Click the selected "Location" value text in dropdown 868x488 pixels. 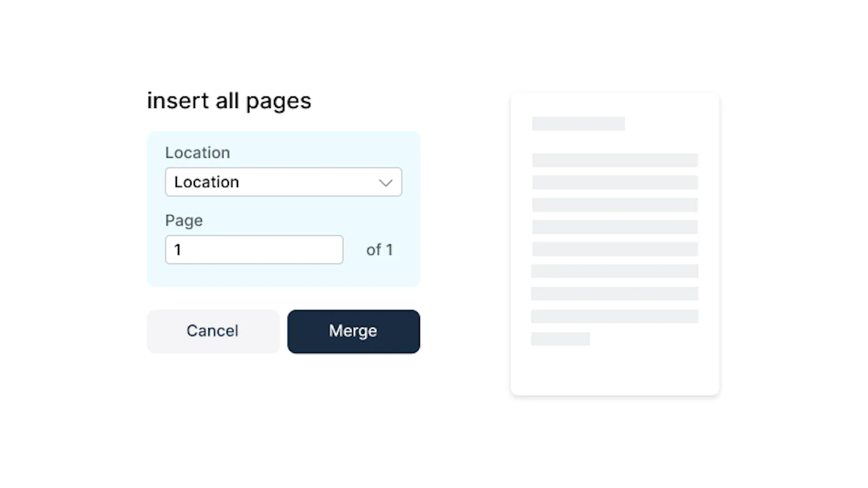pos(207,182)
